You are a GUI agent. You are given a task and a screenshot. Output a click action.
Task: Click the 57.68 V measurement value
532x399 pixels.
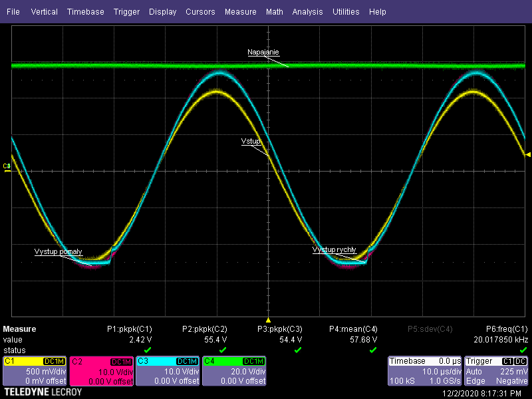[363, 340]
